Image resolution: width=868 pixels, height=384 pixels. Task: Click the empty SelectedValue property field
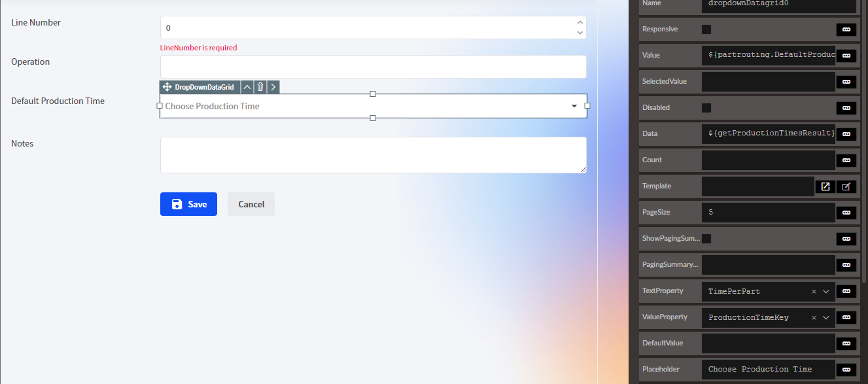pos(769,82)
